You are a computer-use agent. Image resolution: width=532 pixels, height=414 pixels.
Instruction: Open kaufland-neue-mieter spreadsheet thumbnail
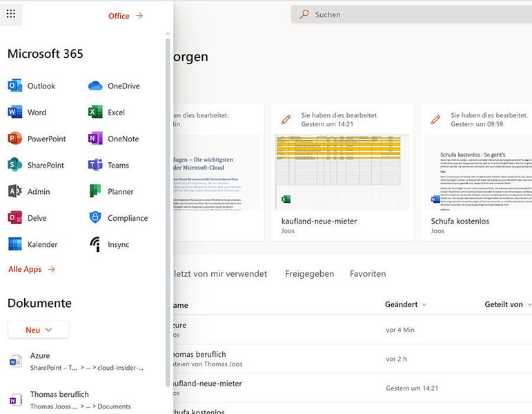(342, 172)
